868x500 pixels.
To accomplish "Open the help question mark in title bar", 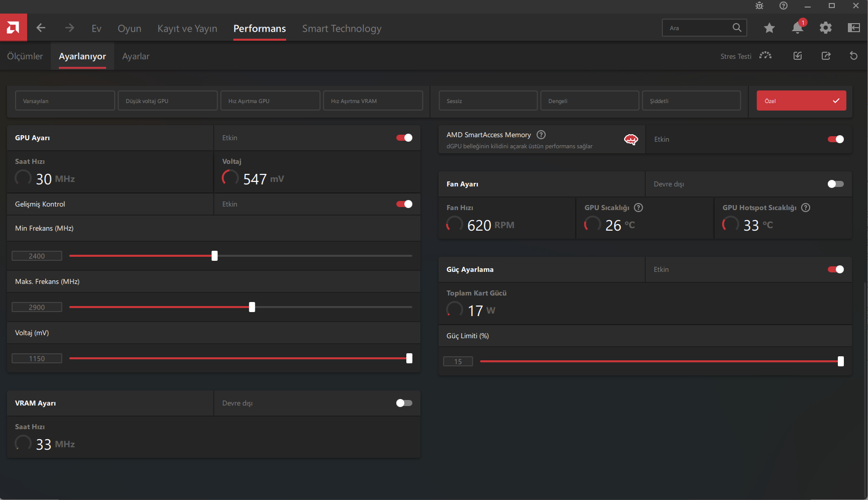I will click(x=784, y=6).
